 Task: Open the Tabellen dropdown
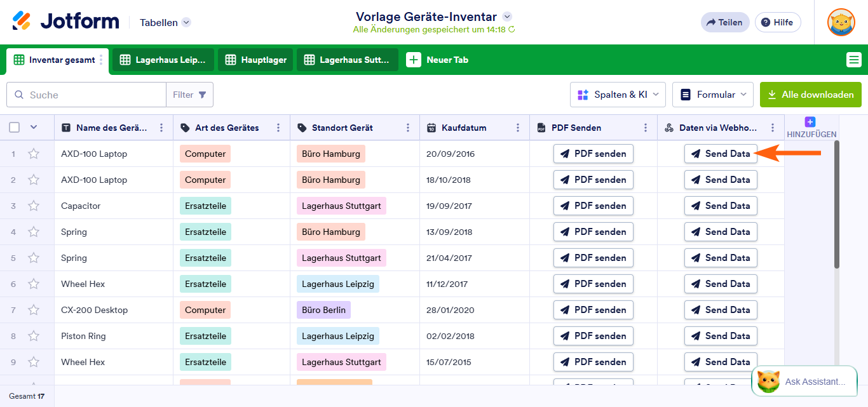tap(164, 22)
